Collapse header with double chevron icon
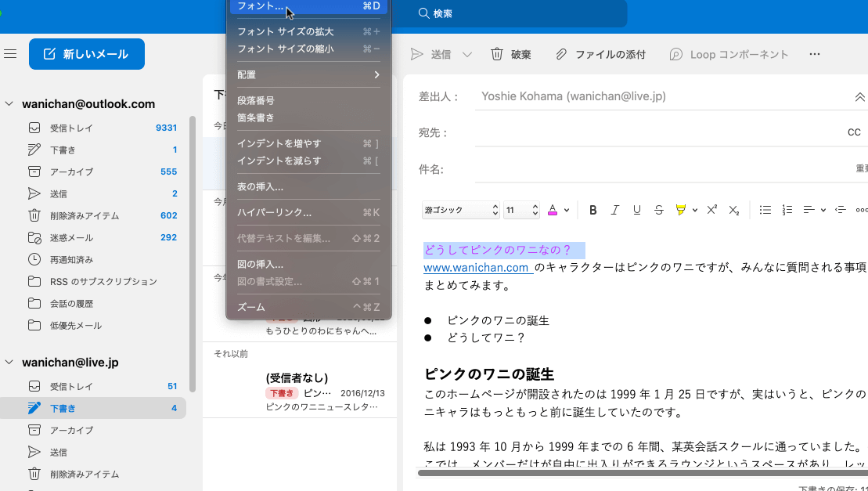 point(859,97)
